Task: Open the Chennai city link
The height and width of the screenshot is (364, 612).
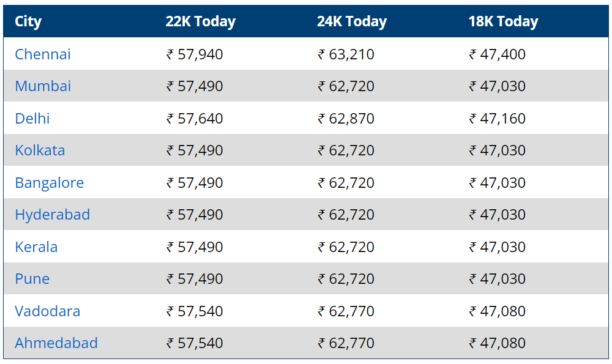Action: point(43,54)
